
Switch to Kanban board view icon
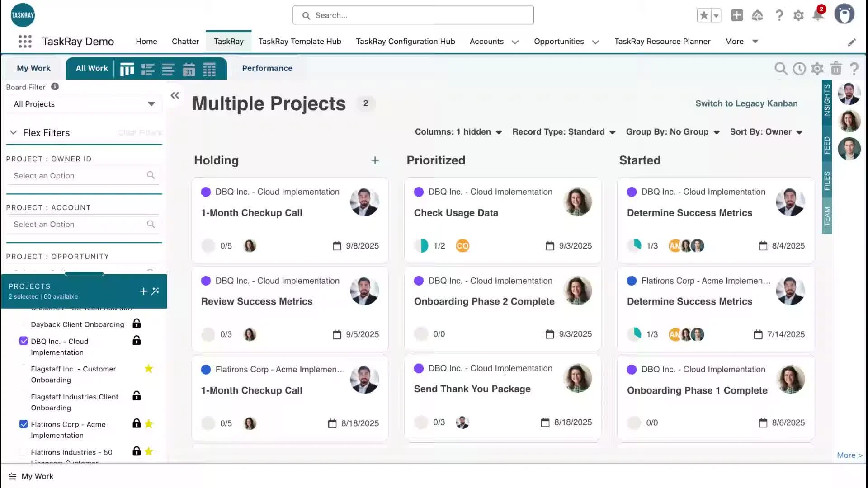pos(127,69)
